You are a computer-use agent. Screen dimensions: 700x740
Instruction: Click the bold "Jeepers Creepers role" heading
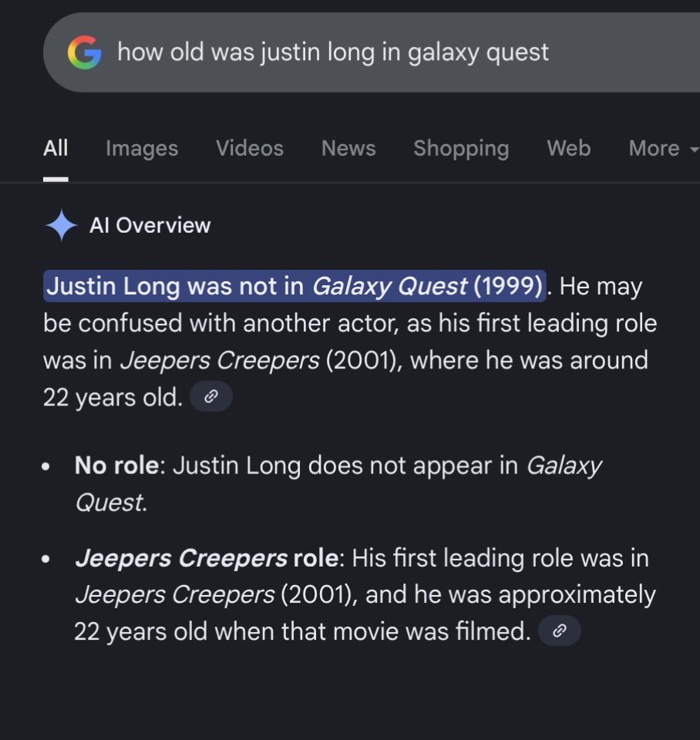pyautogui.click(x=206, y=558)
